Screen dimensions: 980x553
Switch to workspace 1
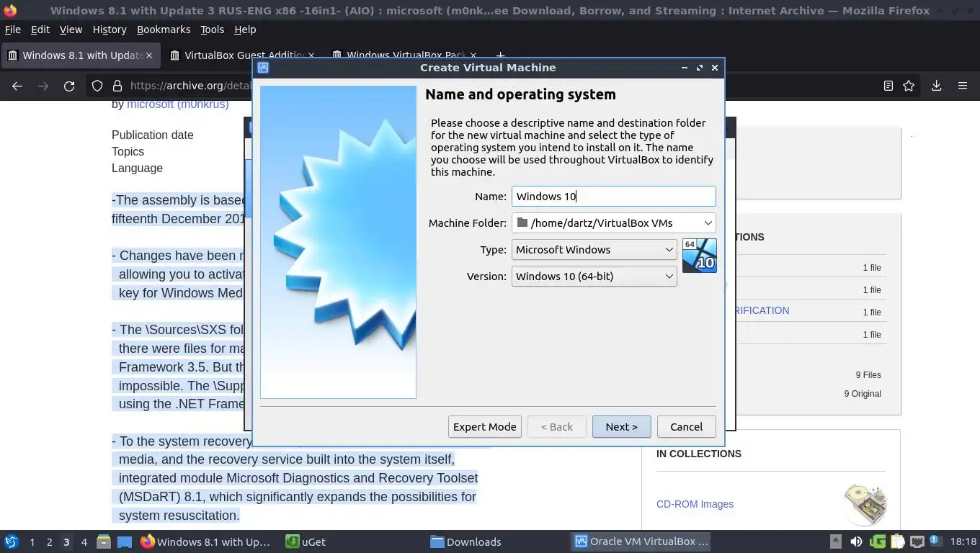(x=32, y=541)
